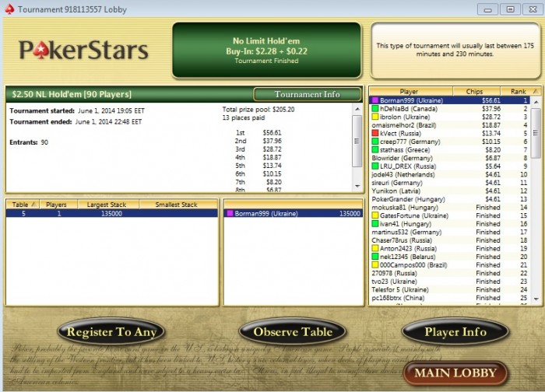Select omaismelhor2 (Brazil) in player list
This screenshot has height=392, width=545.
point(450,125)
